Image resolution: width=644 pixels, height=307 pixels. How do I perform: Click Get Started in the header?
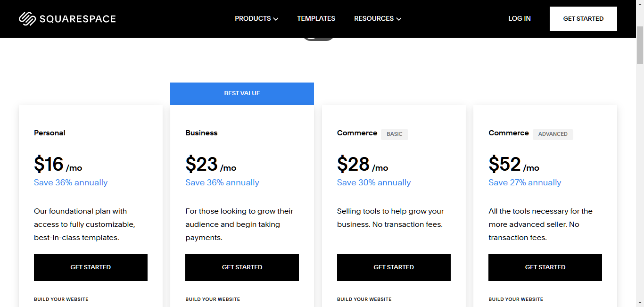pos(583,19)
